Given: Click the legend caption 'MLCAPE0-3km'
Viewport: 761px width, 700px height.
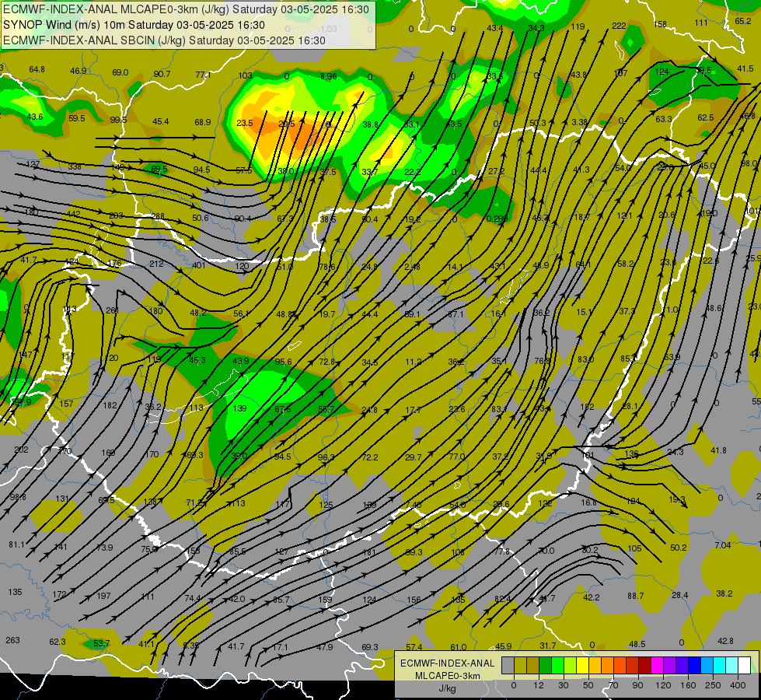Looking at the screenshot, I should point(447,676).
